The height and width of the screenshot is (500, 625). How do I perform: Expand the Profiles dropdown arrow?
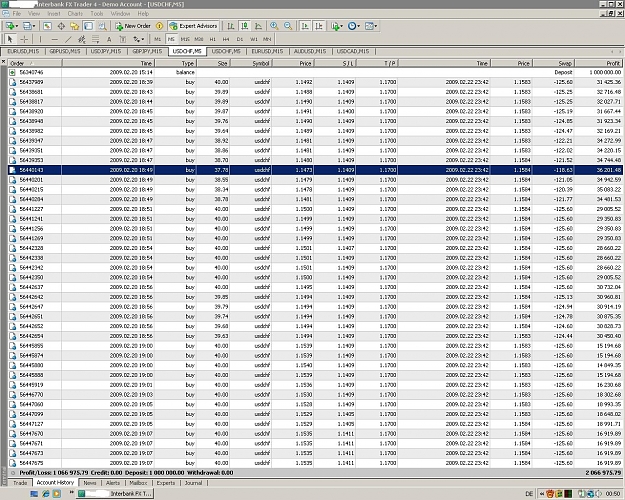34,26
